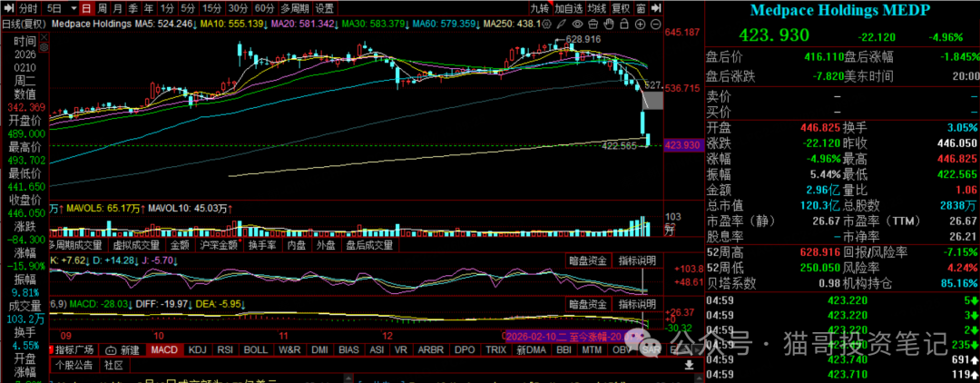The height and width of the screenshot is (383, 980).
Task: Select the 换手率 turnover tab
Action: click(262, 246)
